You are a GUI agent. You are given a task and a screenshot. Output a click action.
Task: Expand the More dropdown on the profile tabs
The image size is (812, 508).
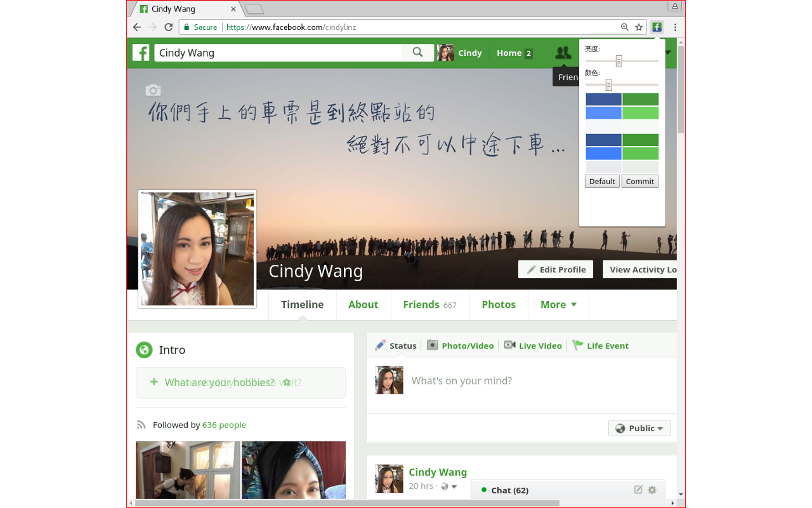pos(559,305)
